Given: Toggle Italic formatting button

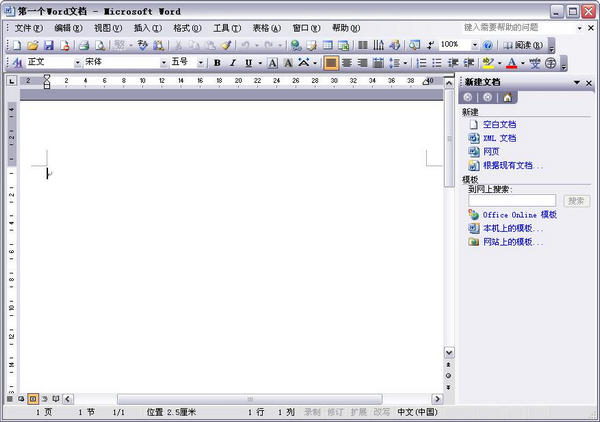Looking at the screenshot, I should pos(233,63).
